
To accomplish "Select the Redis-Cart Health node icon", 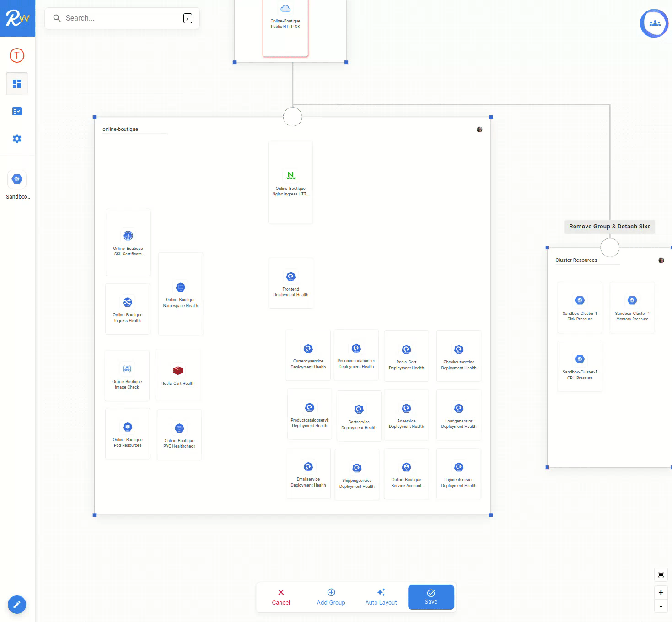I will [x=178, y=370].
